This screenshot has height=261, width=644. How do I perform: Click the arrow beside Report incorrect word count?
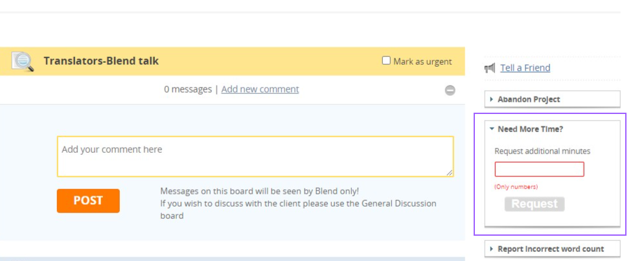[x=492, y=249]
